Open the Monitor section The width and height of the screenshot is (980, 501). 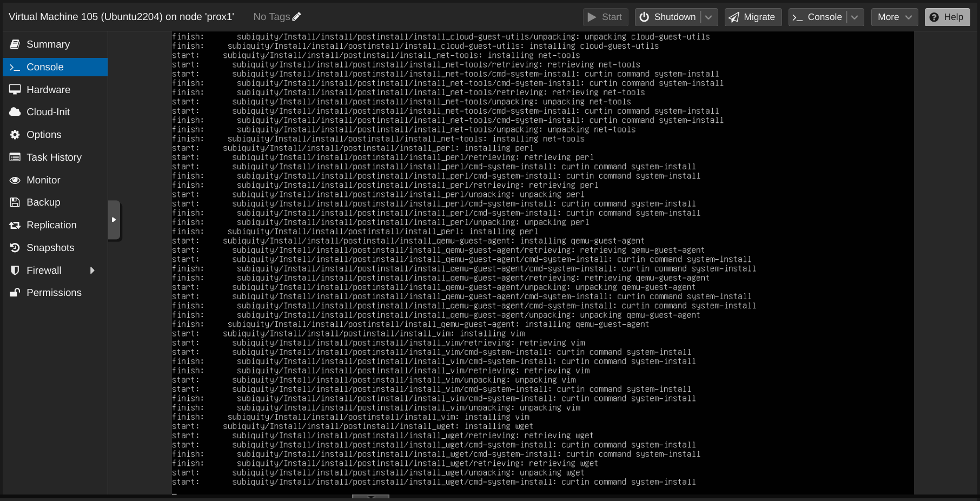click(x=55, y=180)
